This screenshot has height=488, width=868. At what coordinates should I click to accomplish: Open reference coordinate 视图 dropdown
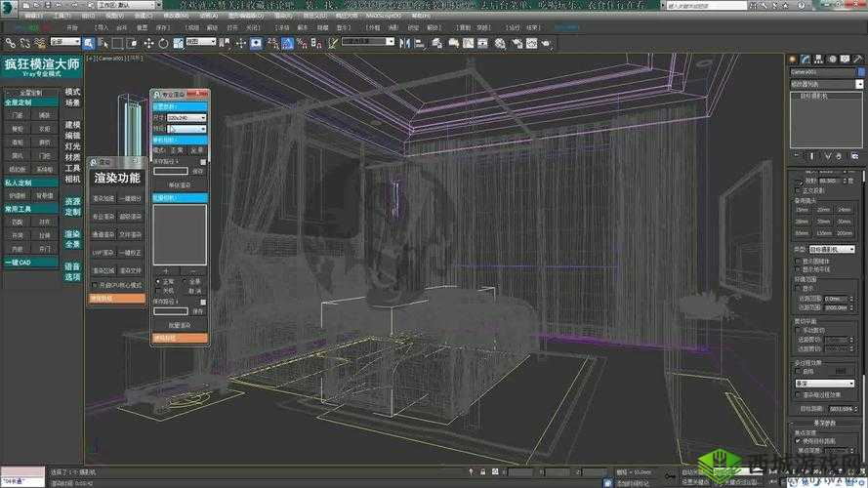coord(200,42)
